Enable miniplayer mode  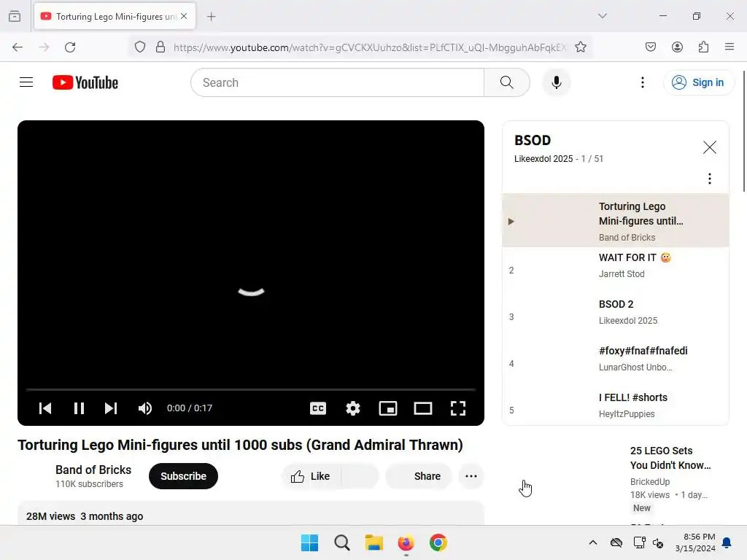(388, 408)
